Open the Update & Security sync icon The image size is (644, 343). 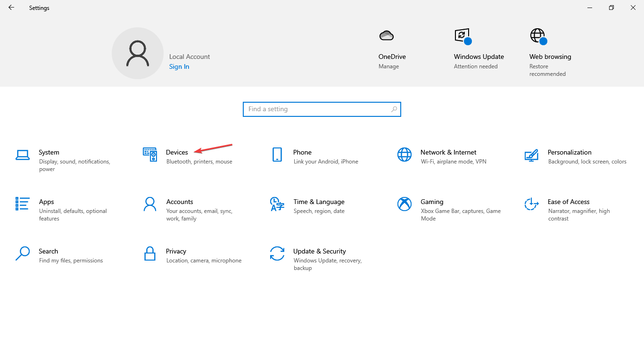pyautogui.click(x=277, y=253)
